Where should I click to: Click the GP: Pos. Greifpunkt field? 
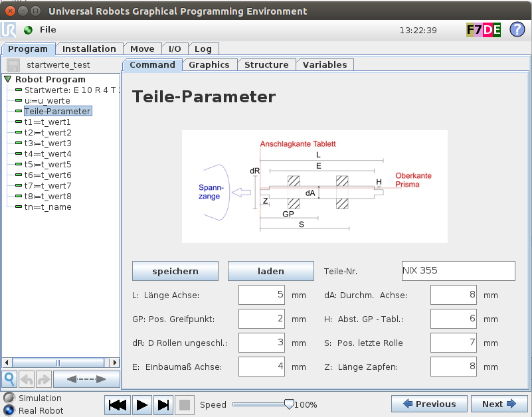261,319
